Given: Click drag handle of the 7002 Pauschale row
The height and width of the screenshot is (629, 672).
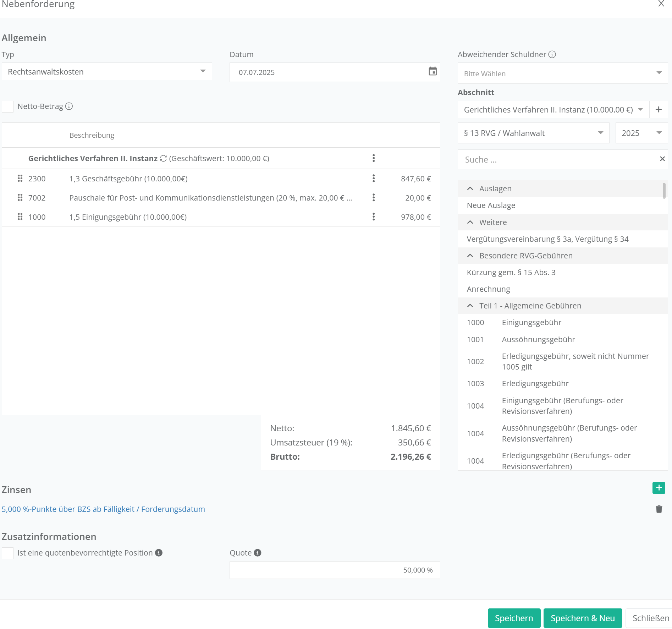Looking at the screenshot, I should (x=20, y=198).
